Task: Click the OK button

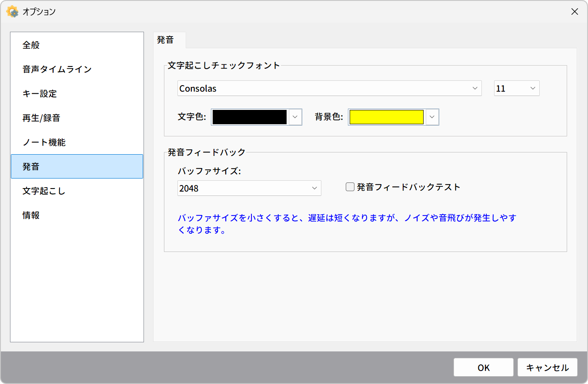Action: click(x=484, y=367)
